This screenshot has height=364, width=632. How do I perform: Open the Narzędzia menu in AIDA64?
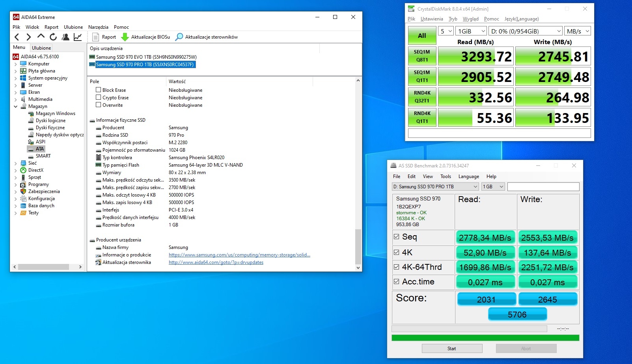pos(98,27)
